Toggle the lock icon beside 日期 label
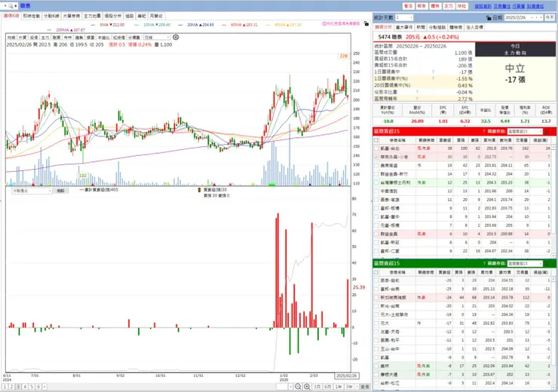Image resolution: width=558 pixels, height=392 pixels. (x=489, y=17)
